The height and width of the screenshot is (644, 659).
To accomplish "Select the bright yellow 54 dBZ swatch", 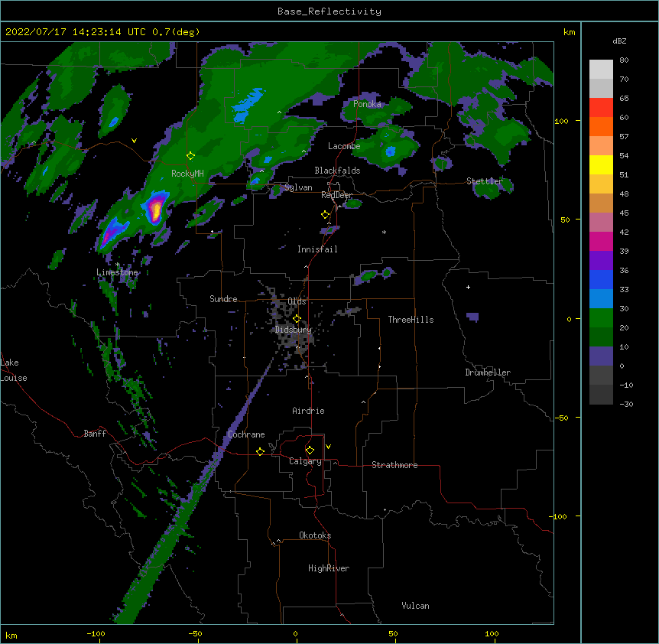I will (x=601, y=164).
